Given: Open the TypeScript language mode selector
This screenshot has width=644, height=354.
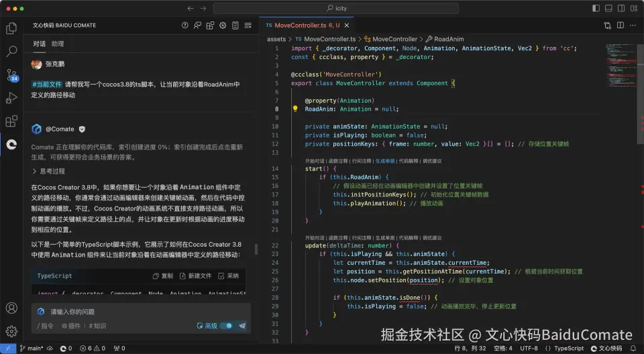Looking at the screenshot, I should click(568, 348).
